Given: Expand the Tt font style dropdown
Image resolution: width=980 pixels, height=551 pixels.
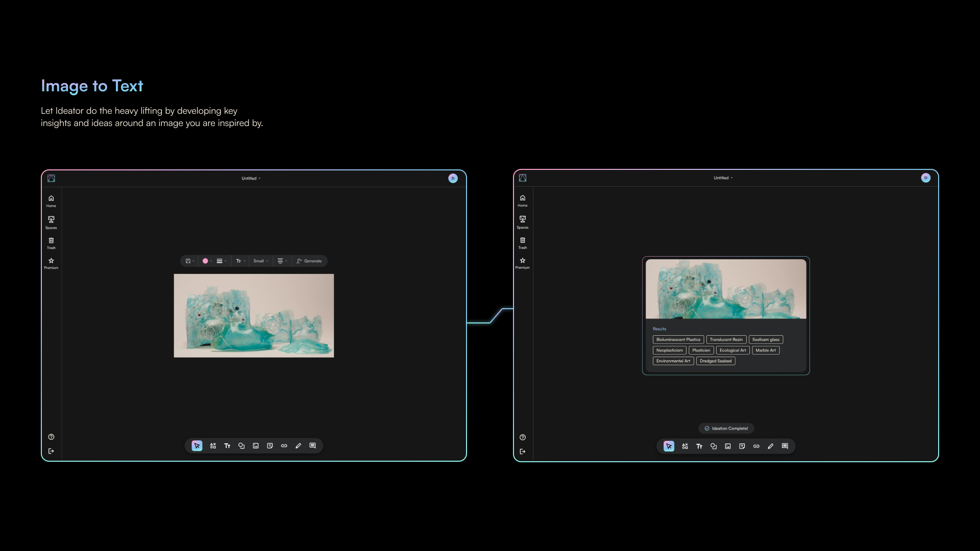Looking at the screenshot, I should (x=240, y=261).
